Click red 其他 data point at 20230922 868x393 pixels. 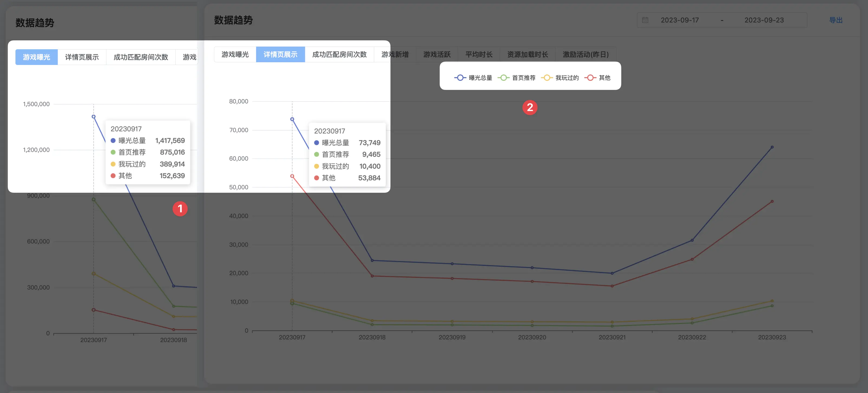click(x=692, y=259)
